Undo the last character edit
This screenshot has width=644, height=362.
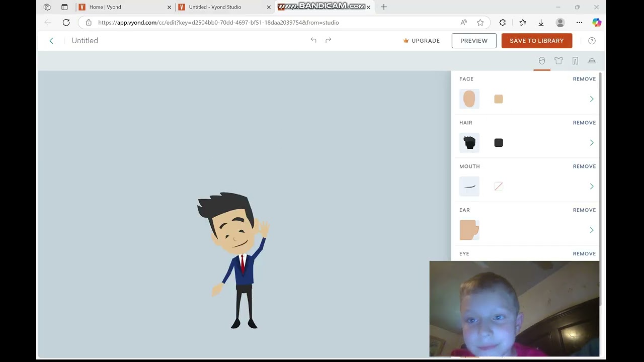pos(313,40)
